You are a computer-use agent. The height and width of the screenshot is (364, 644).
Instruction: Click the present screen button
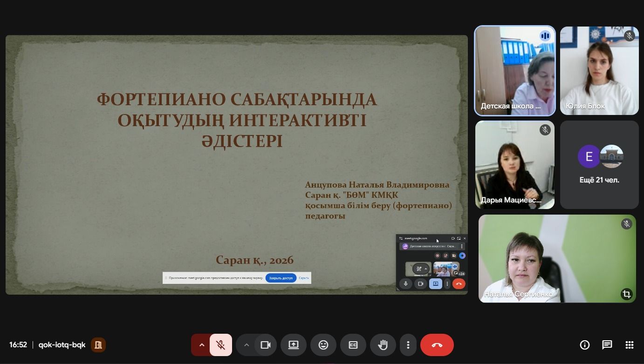coord(294,345)
